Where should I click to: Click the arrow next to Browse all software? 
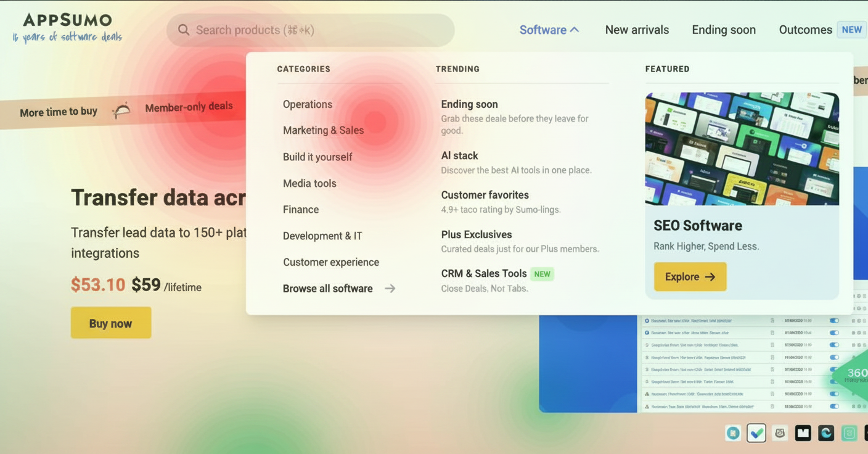tap(390, 288)
